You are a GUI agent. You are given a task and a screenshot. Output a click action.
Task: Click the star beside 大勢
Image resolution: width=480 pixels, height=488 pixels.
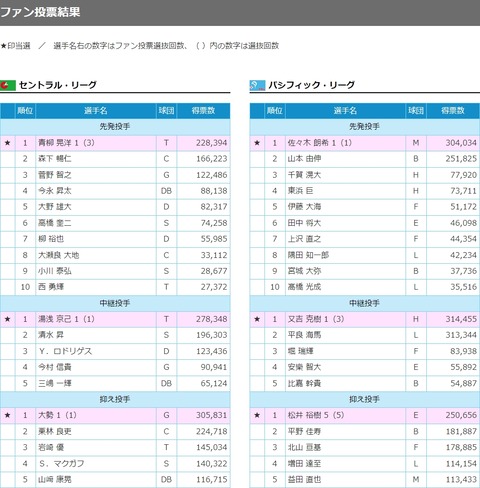click(8, 415)
